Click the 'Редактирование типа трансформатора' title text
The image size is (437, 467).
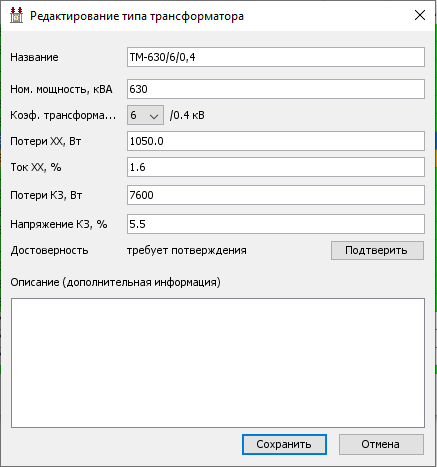tap(137, 16)
